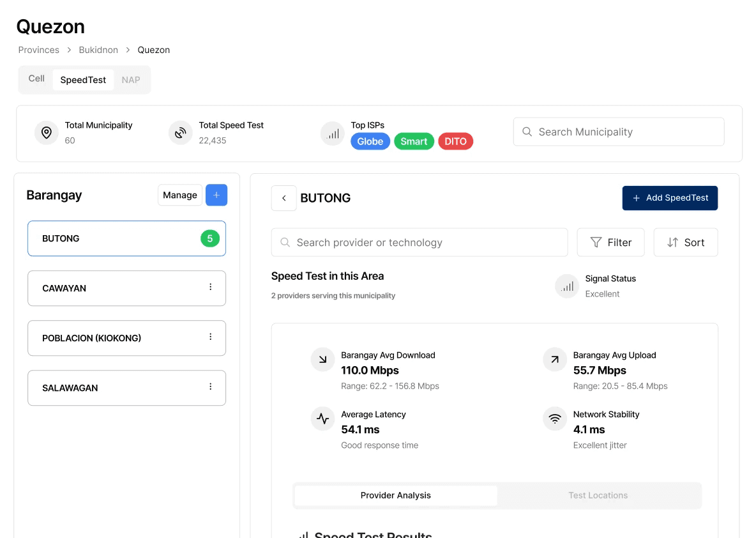Click the 54.1 ms latency value

[x=360, y=430]
